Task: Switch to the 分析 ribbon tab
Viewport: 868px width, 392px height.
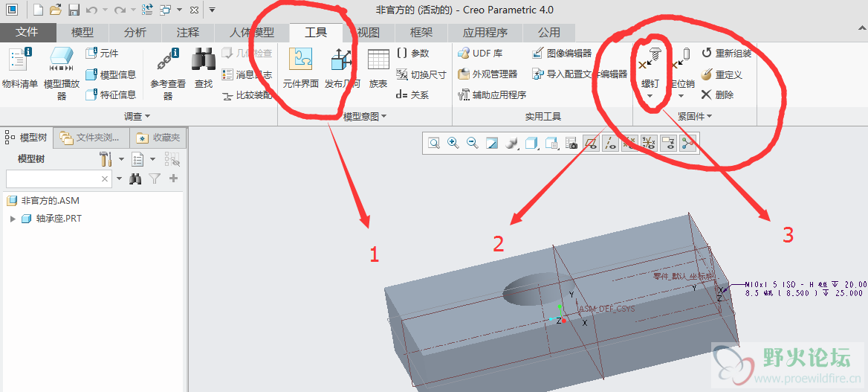Action: [135, 32]
